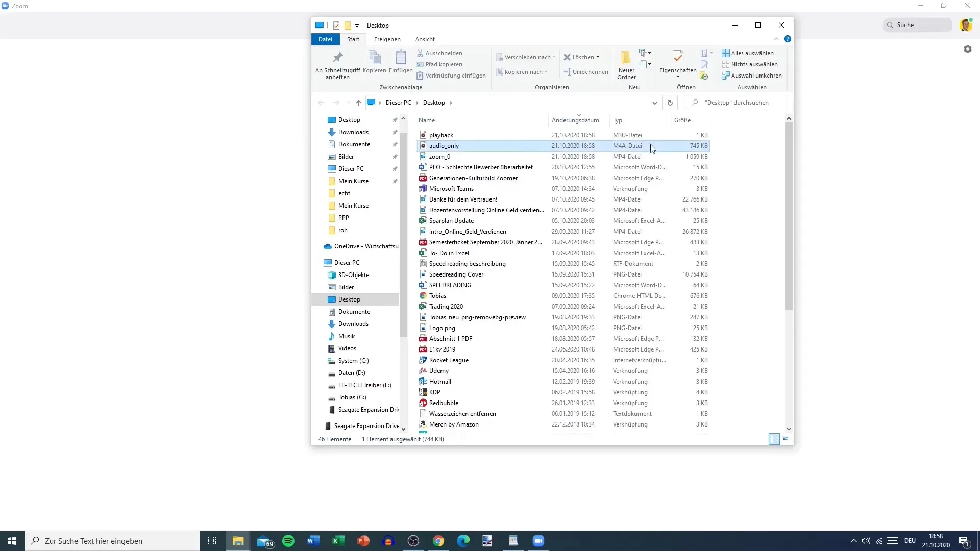
Task: Open the Datei tab
Action: pos(325,39)
